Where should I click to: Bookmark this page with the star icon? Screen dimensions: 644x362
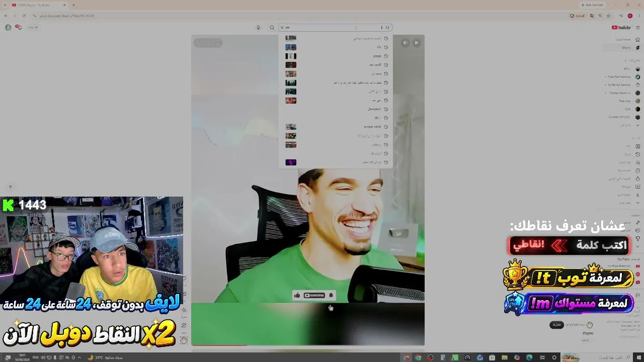coord(608,16)
